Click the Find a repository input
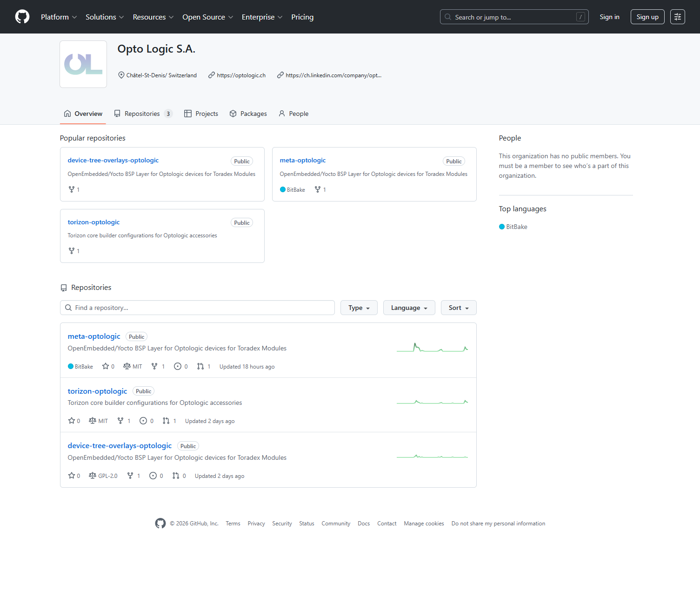This screenshot has height=591, width=700. click(x=197, y=308)
